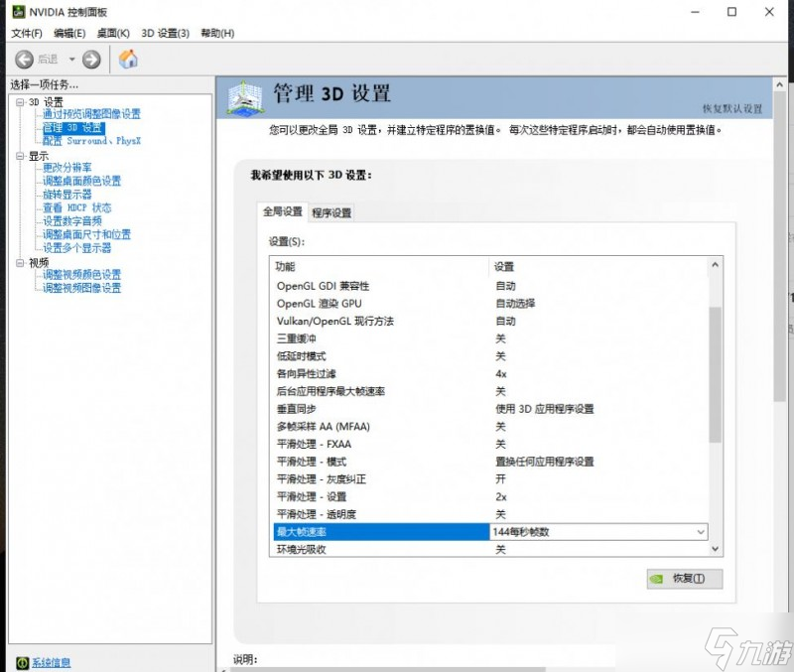Open 文件(F) menu
The height and width of the screenshot is (672, 794).
tap(27, 34)
